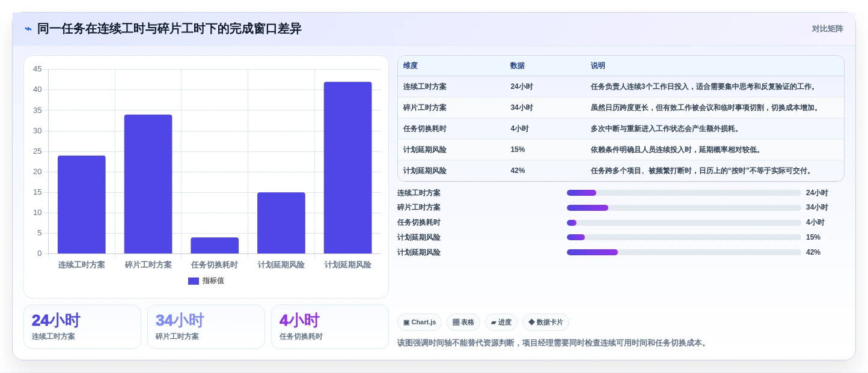Select the 数据卡片 tag
Viewport: 868px width, 373px height.
(x=546, y=323)
